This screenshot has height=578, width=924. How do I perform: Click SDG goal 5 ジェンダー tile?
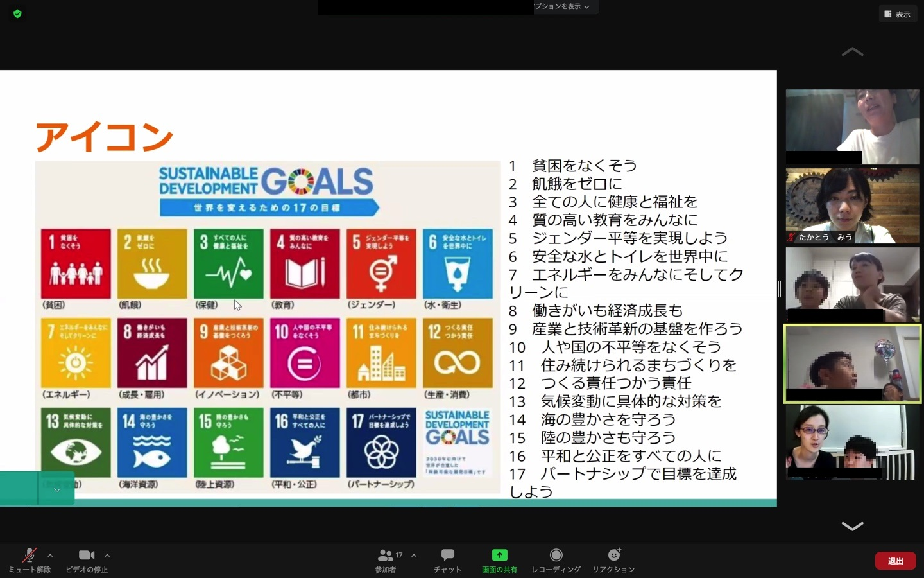381,264
